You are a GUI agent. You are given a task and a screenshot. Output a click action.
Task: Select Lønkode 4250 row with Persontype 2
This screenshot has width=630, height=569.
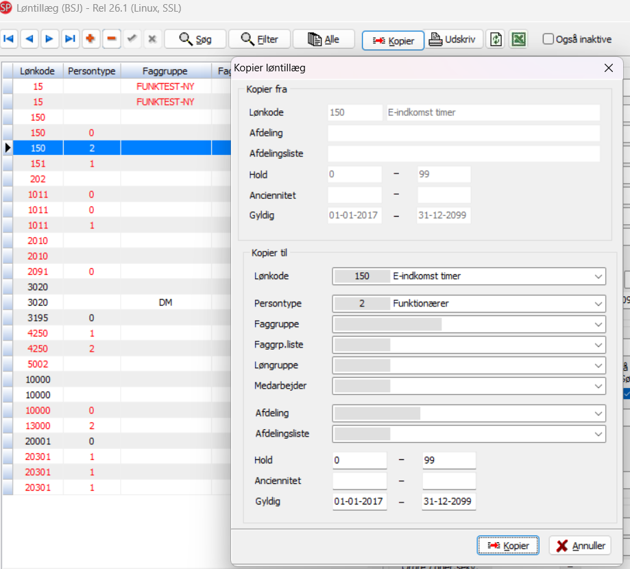[x=117, y=349]
